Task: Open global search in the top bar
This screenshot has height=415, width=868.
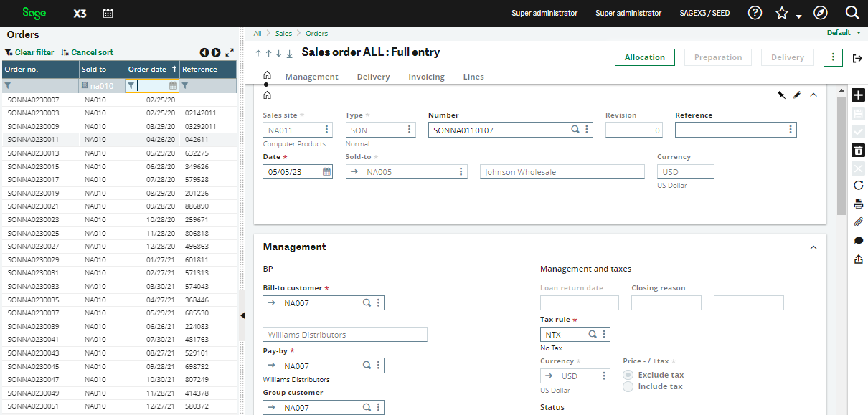Action: point(851,12)
